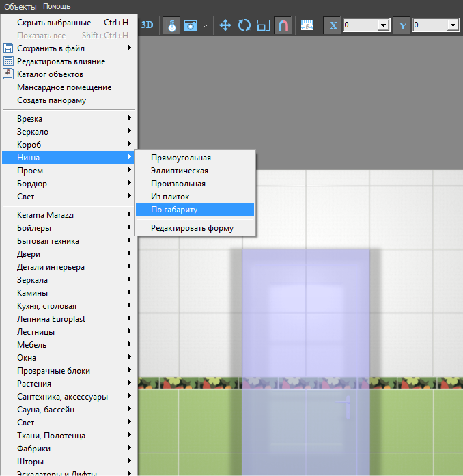
Task: Choose Произвольная niche shape
Action: 195,184
